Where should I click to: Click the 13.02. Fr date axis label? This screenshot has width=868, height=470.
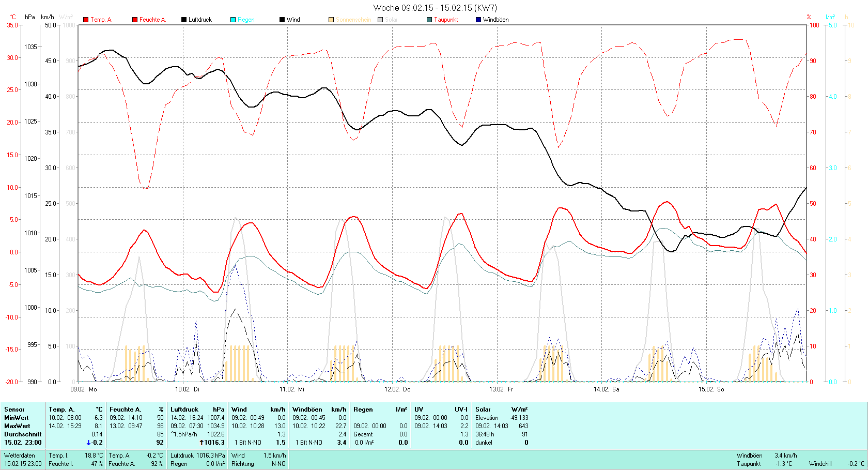[x=501, y=389]
